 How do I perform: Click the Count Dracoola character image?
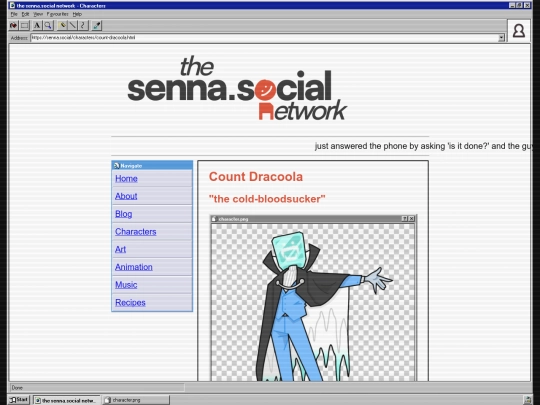pos(313,302)
